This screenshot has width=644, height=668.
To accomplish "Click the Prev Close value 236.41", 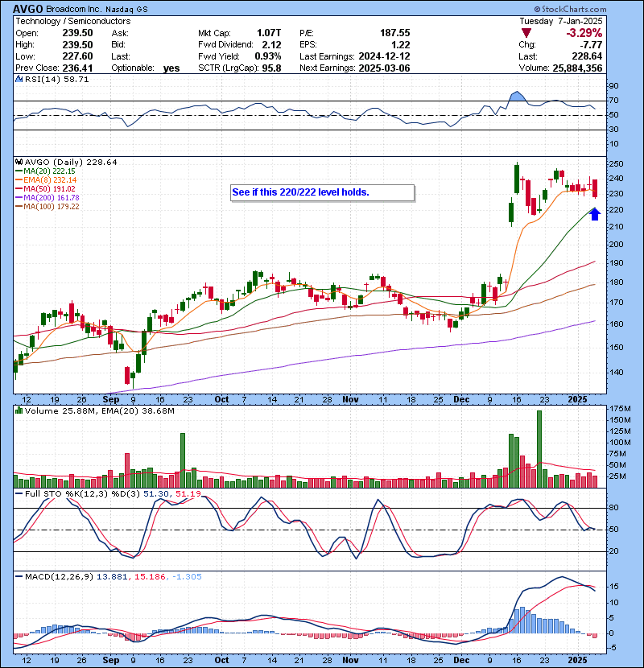I will (x=77, y=68).
